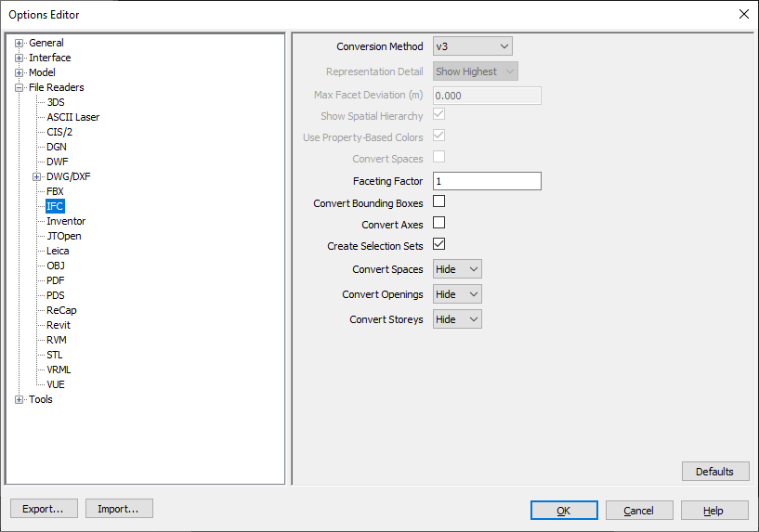Image resolution: width=759 pixels, height=532 pixels.
Task: Collapse the File Readers tree node
Action: tap(19, 87)
